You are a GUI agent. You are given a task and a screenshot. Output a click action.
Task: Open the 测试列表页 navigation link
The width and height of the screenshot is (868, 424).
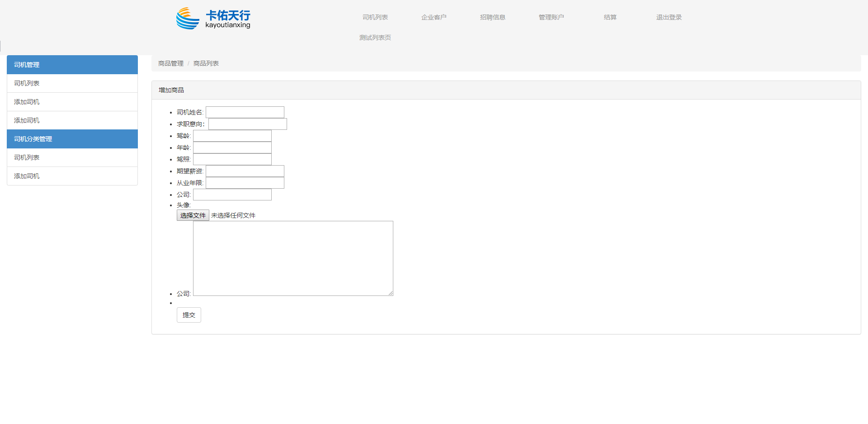point(375,38)
